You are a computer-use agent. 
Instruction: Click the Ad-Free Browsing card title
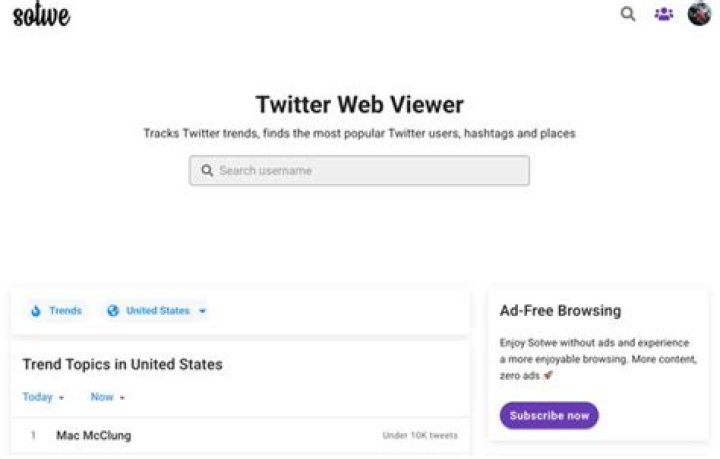560,311
